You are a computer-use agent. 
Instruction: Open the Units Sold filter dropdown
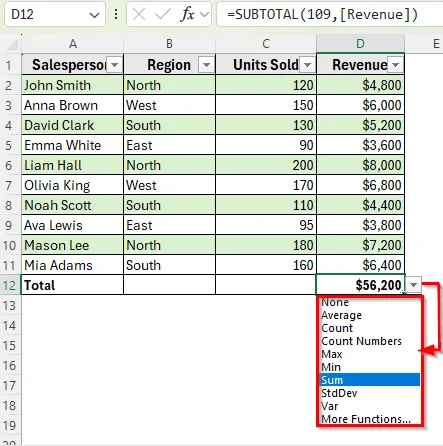(x=308, y=65)
